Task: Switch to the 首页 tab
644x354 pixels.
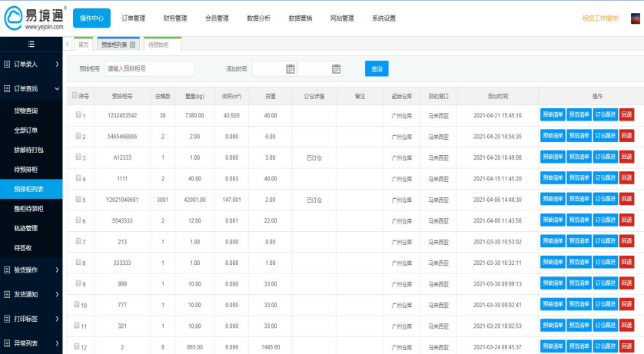Action: [x=83, y=45]
